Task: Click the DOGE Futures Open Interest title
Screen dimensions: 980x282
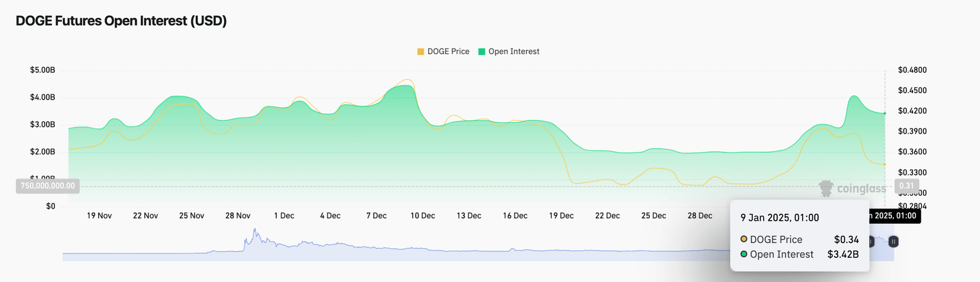Action: tap(121, 21)
